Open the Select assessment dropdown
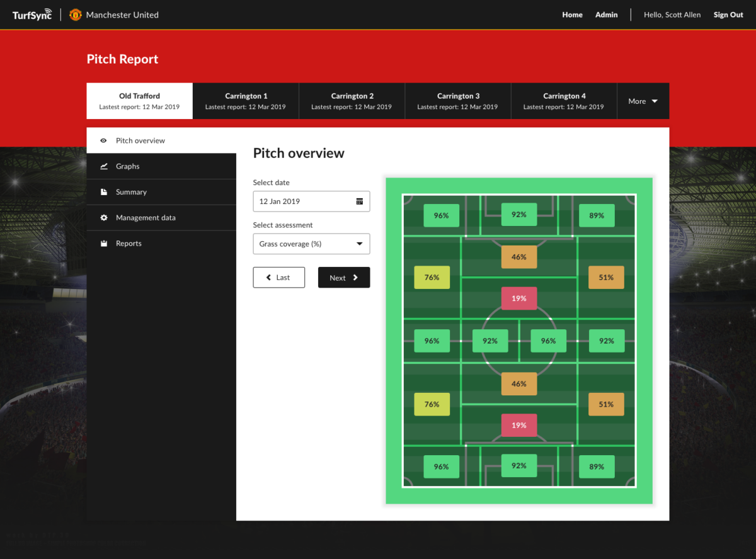 pyautogui.click(x=311, y=244)
